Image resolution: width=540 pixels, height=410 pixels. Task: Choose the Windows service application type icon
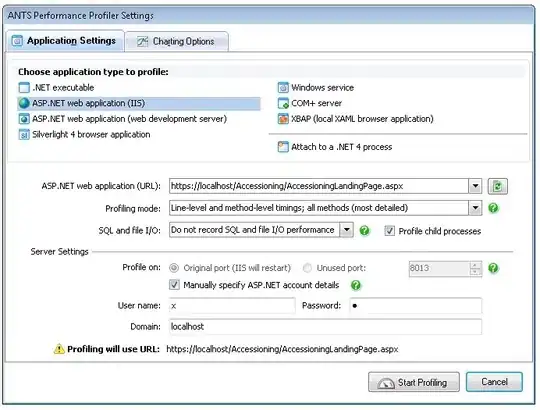click(x=283, y=87)
